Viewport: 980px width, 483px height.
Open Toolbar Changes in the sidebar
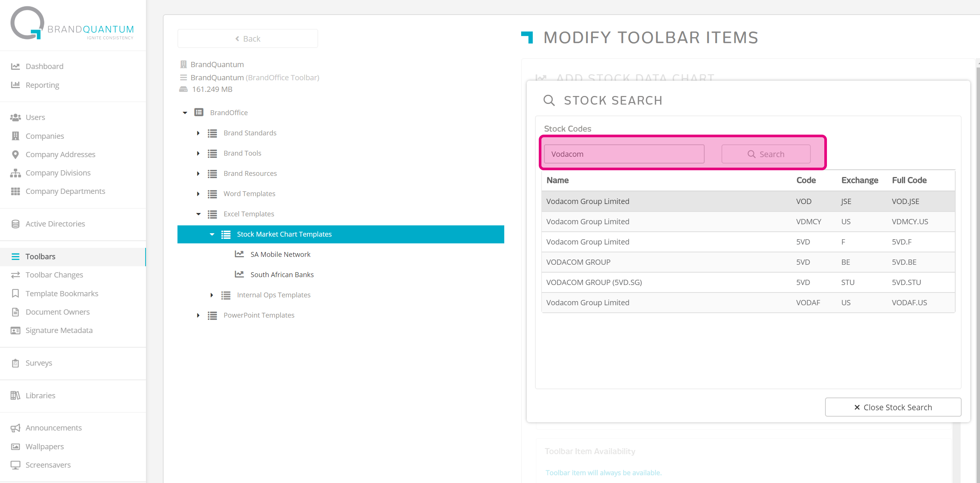point(54,275)
